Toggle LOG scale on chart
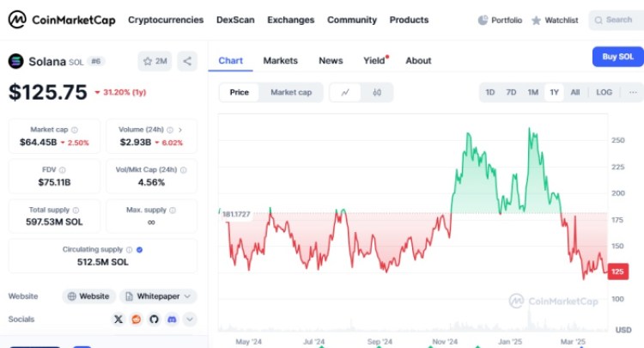Viewport: 644px width, 348px height. click(x=605, y=92)
